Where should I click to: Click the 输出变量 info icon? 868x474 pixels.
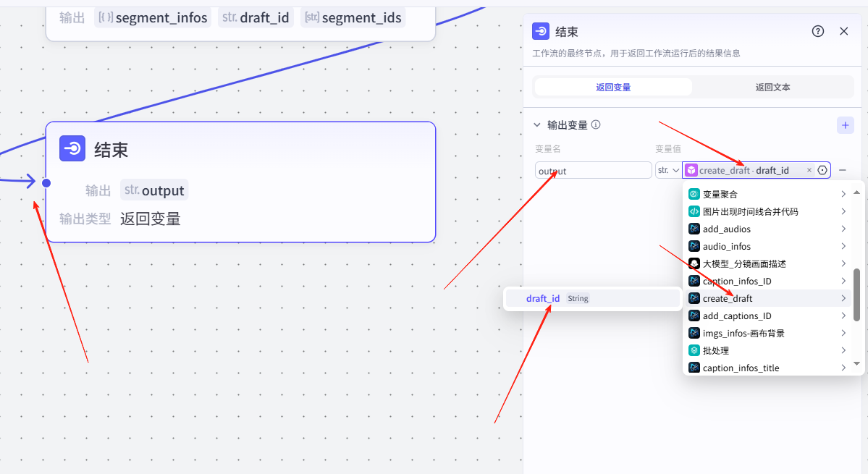coord(596,125)
